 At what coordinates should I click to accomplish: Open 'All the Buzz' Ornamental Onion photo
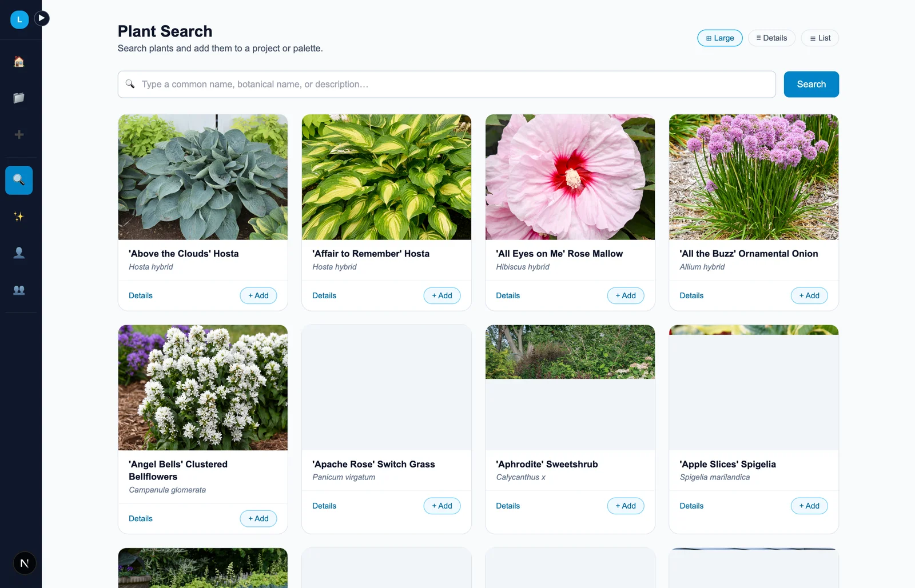click(x=754, y=177)
